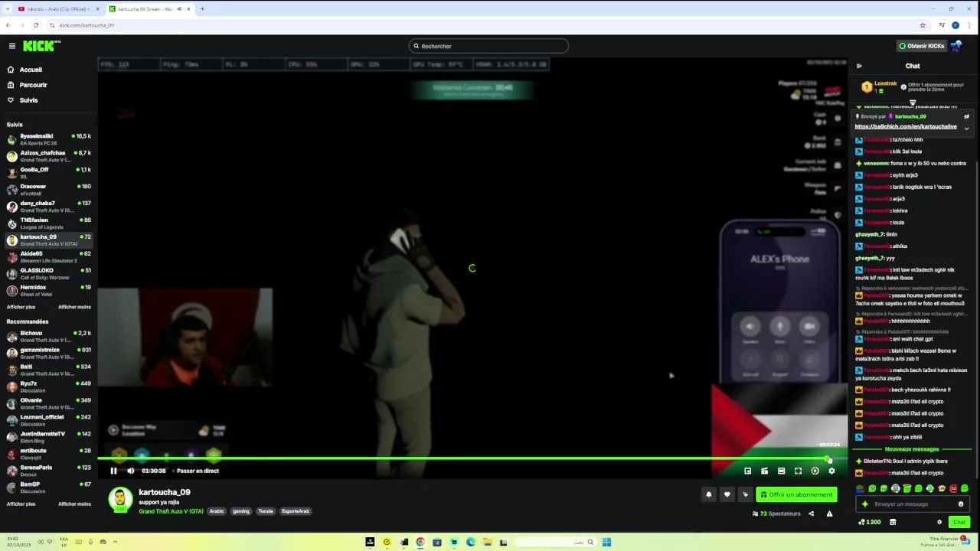
Task: Open the emoji picker in chat
Action: 961,504
